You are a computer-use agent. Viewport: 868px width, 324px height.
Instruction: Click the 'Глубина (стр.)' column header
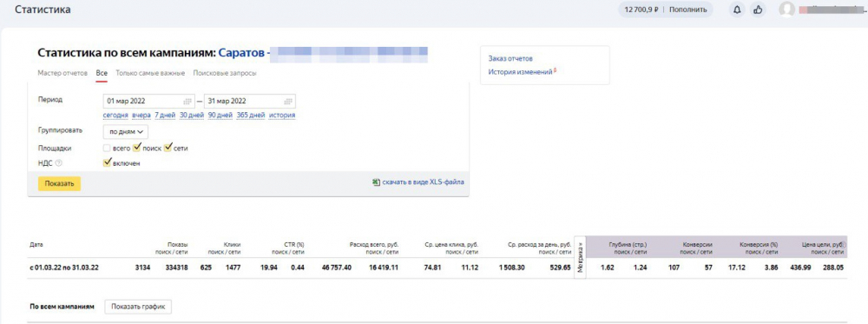point(628,244)
